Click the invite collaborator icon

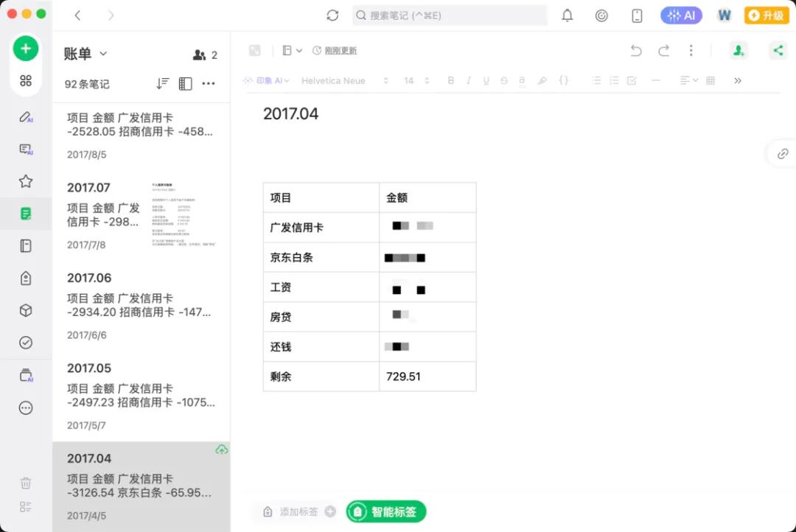click(x=739, y=50)
